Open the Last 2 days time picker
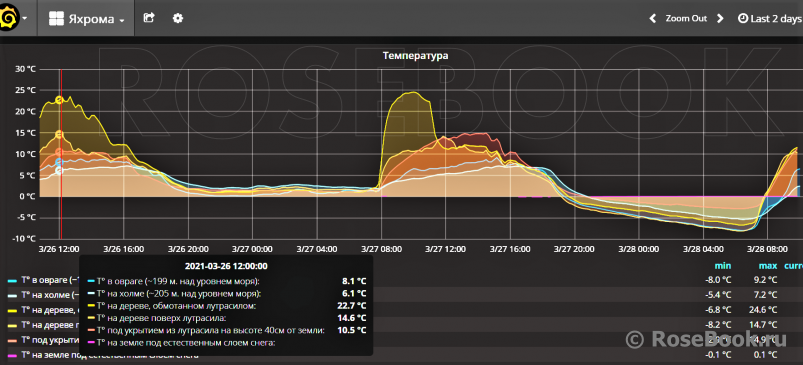The width and height of the screenshot is (803, 365). (770, 19)
